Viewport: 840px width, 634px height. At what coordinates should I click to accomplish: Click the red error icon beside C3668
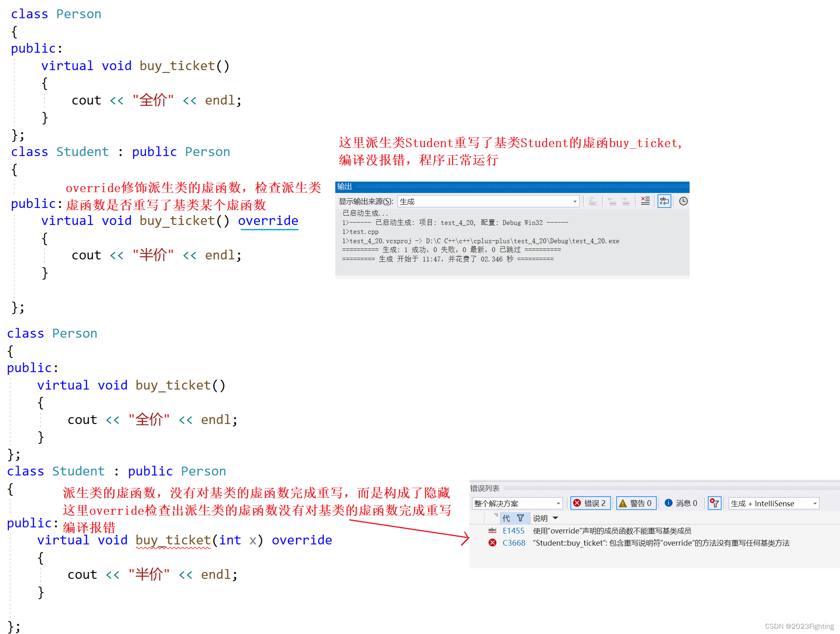point(493,543)
